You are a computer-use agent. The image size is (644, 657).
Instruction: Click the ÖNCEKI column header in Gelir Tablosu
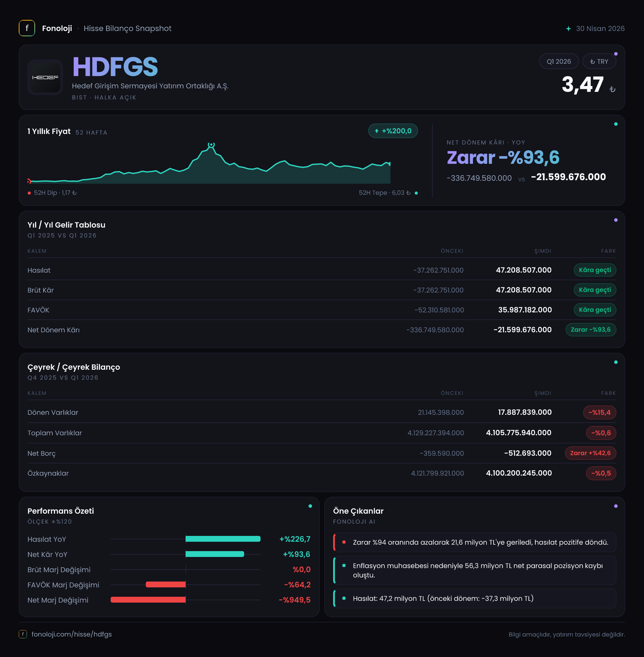[x=452, y=251]
